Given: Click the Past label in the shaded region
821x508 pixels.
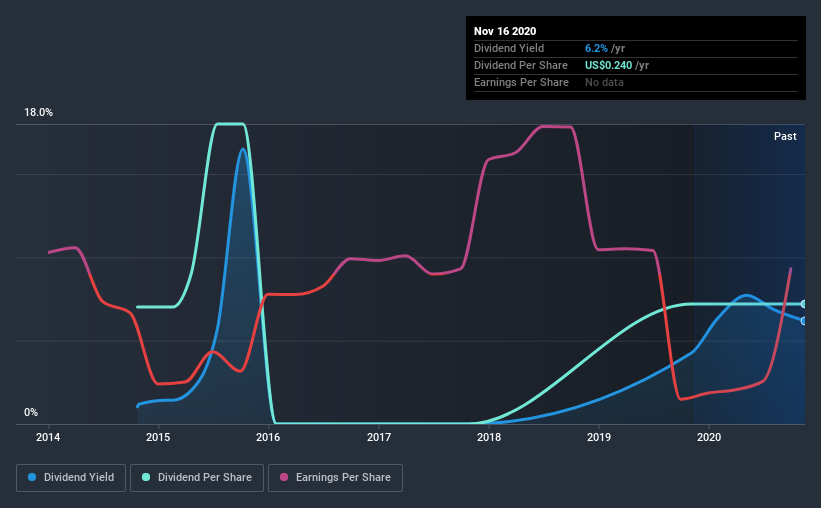Looking at the screenshot, I should pos(785,136).
